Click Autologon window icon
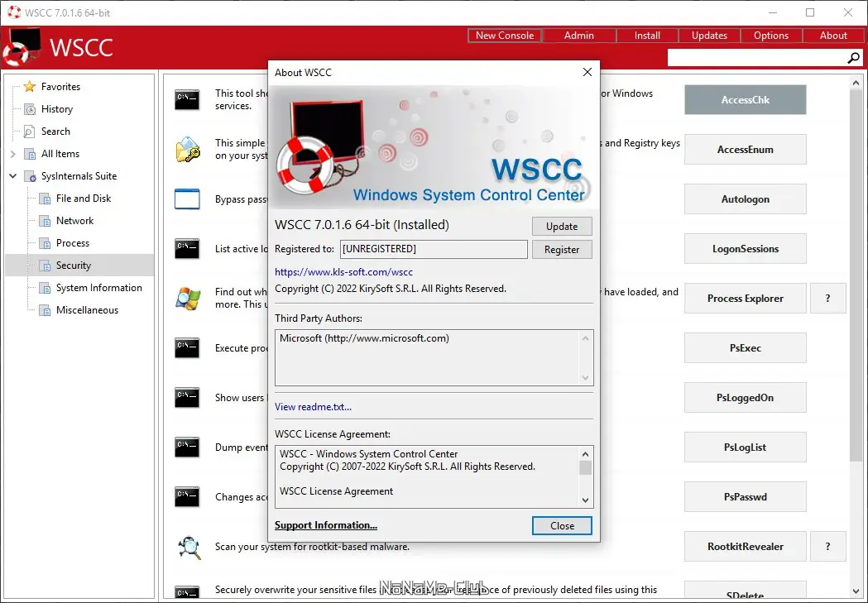 click(x=187, y=199)
